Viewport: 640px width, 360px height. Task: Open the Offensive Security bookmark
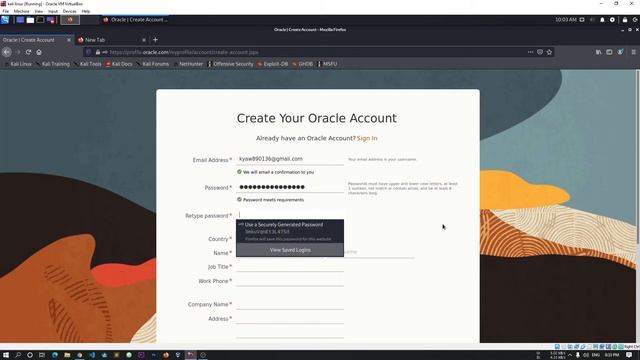pyautogui.click(x=231, y=64)
